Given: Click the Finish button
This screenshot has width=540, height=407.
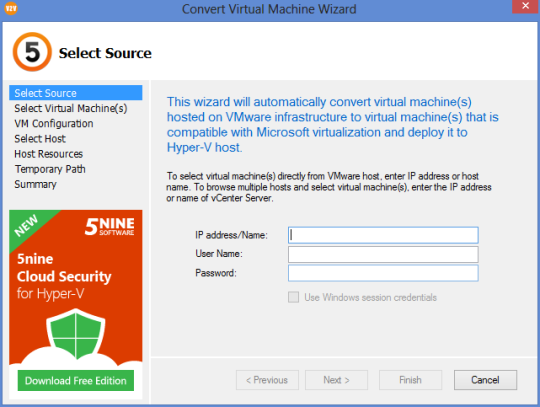Looking at the screenshot, I should pyautogui.click(x=410, y=380).
